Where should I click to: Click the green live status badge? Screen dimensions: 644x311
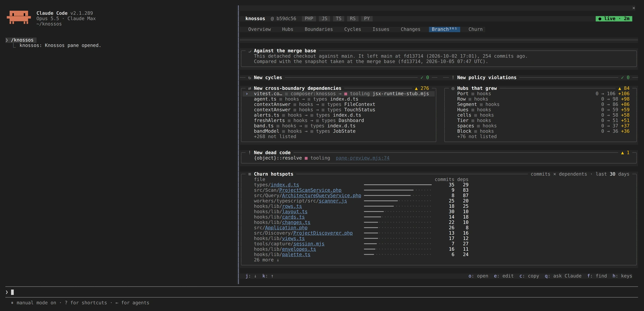[x=614, y=19]
